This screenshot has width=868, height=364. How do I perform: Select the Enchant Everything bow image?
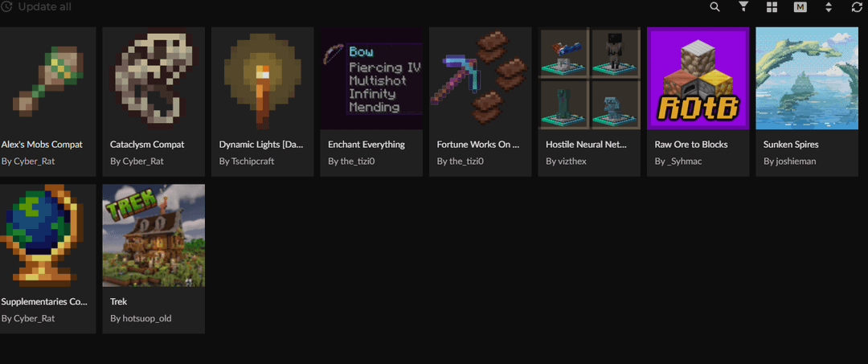pos(371,79)
